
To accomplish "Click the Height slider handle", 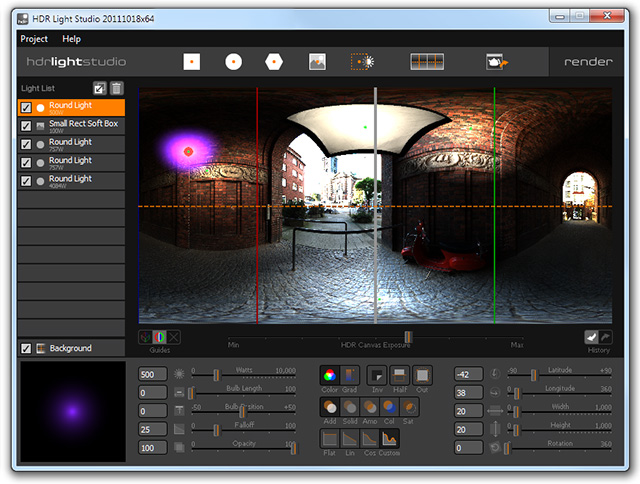I will [x=516, y=429].
